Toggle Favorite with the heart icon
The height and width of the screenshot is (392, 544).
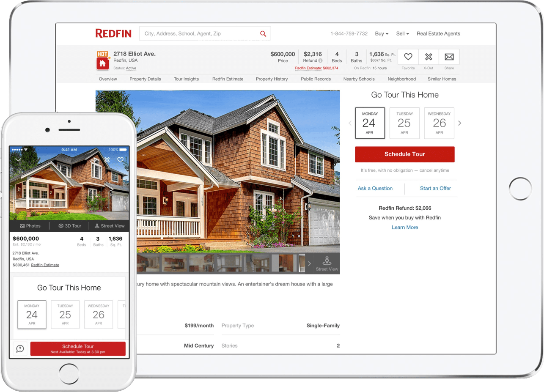[x=407, y=57]
